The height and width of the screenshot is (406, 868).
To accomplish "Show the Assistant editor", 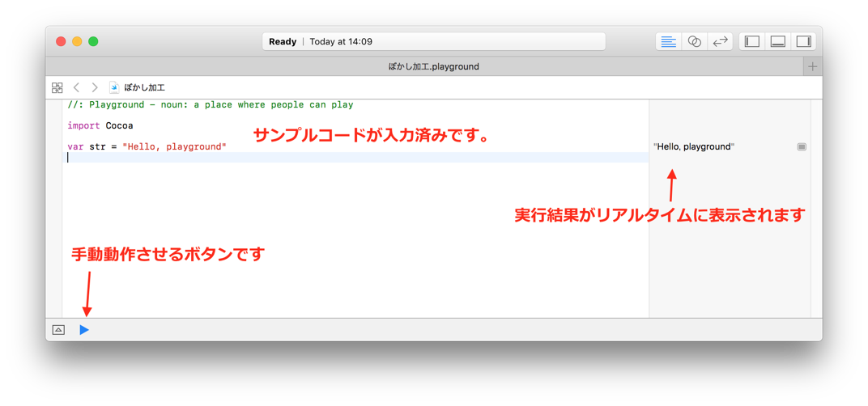I will (694, 41).
